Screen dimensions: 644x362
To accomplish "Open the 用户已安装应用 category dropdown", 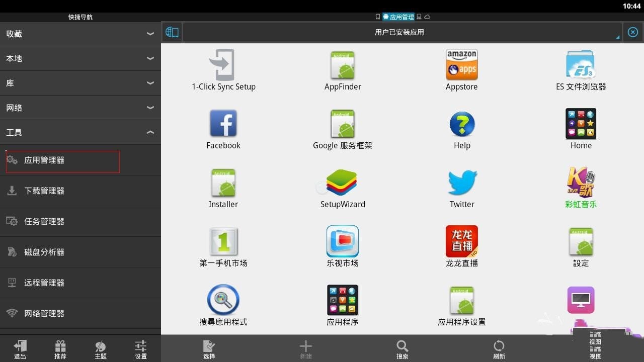I will click(x=401, y=32).
